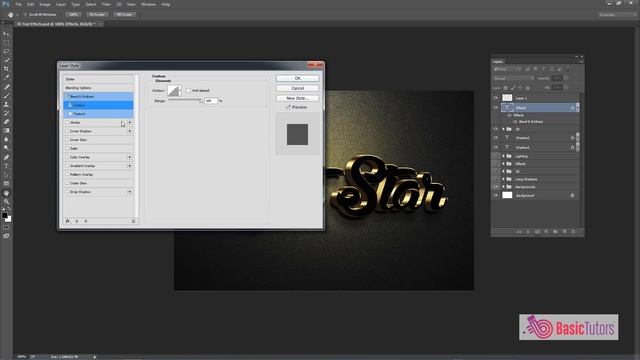Add another Inner Shadow plus button

coord(129,131)
